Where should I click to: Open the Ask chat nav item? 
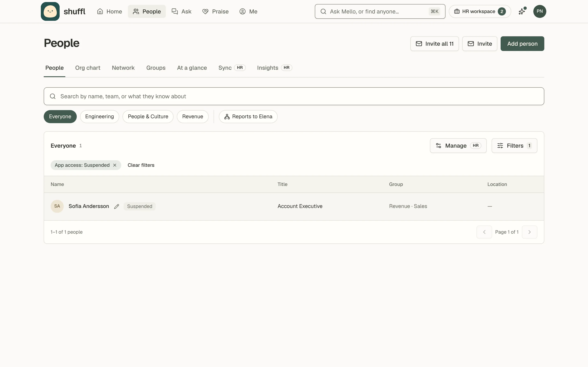coord(182,11)
